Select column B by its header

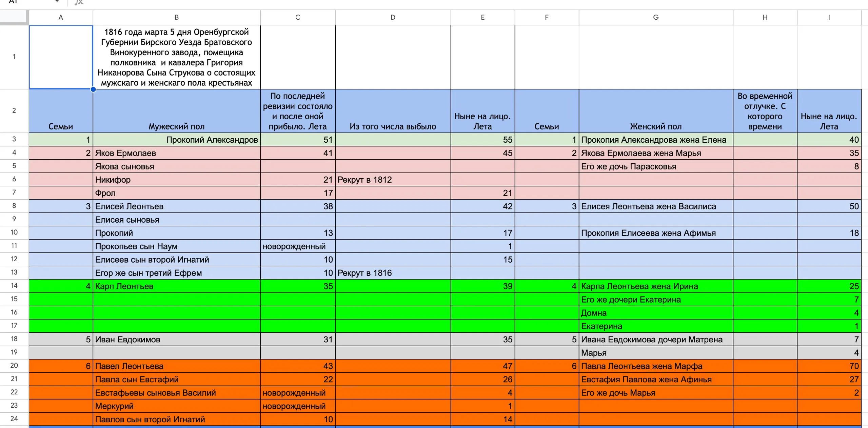177,17
